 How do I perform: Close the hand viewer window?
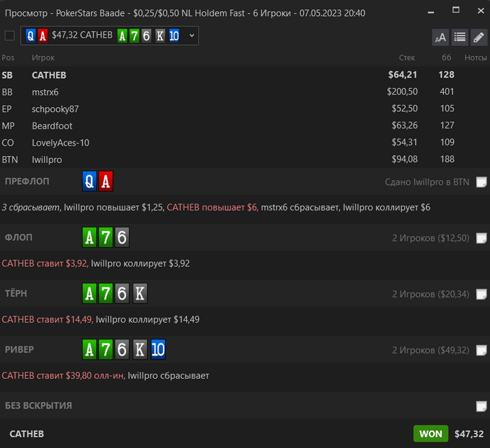pyautogui.click(x=481, y=10)
